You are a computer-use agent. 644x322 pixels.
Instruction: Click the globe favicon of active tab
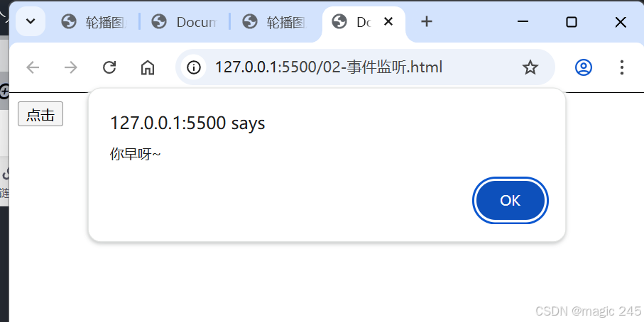click(339, 21)
